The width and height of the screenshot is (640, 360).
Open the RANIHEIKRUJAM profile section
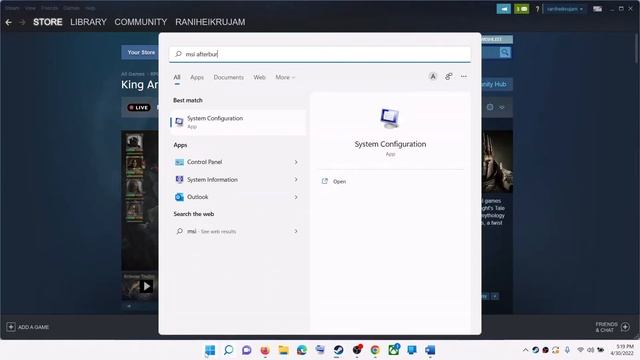[210, 22]
